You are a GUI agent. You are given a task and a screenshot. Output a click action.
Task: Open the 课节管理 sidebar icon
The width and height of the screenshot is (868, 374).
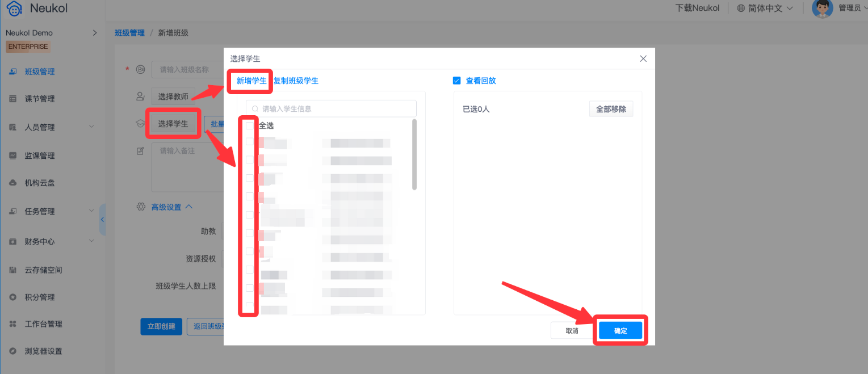click(x=12, y=99)
